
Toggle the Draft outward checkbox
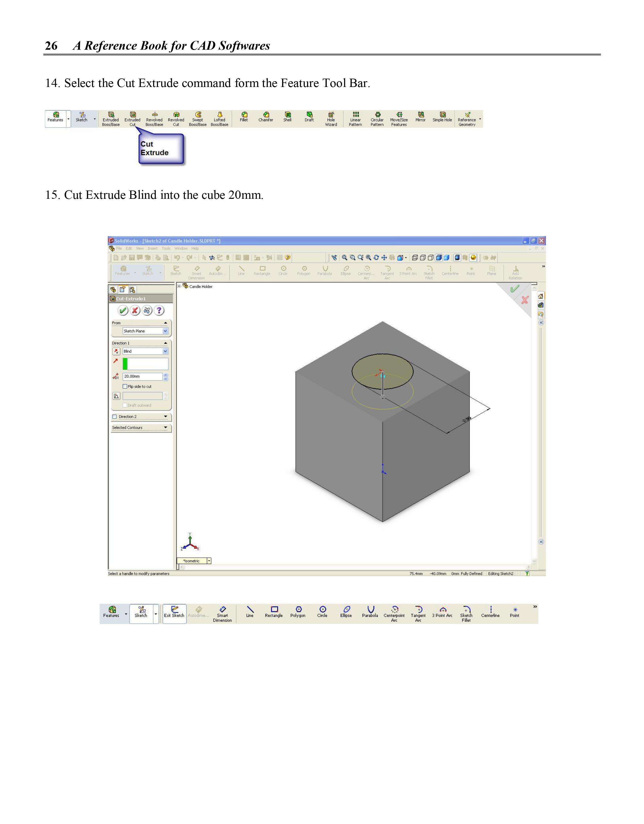125,405
